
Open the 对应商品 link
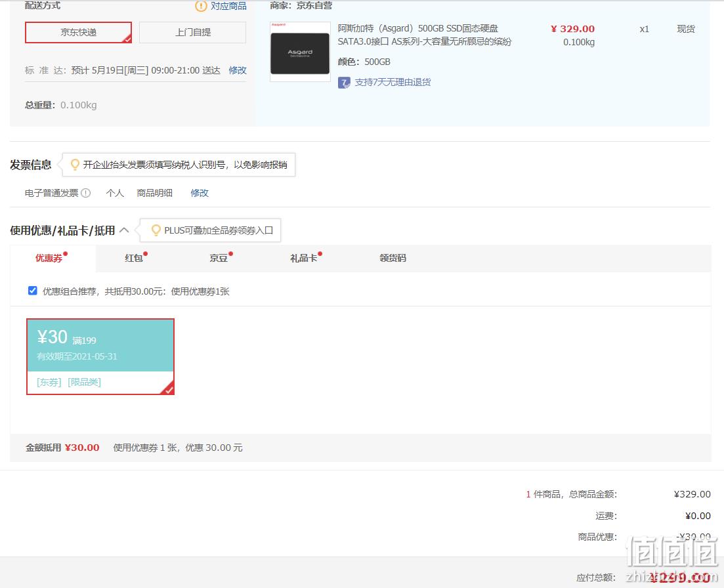tap(228, 6)
